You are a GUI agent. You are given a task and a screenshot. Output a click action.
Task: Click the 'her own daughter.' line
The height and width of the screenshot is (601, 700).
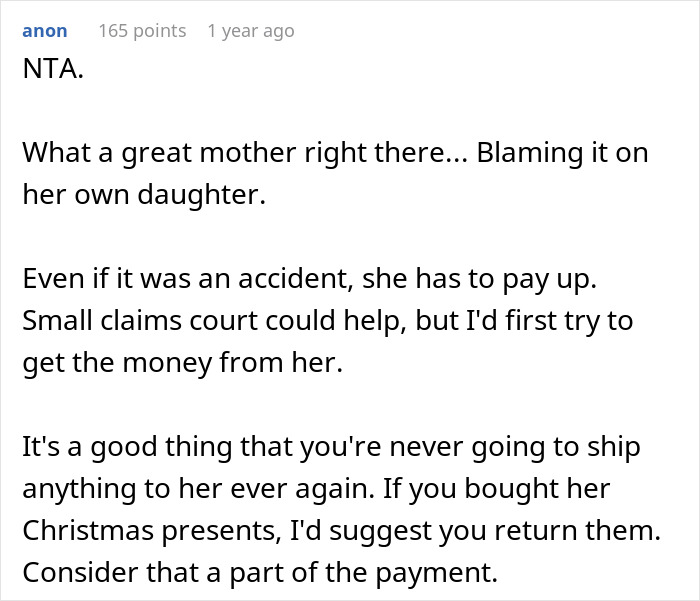point(144,193)
